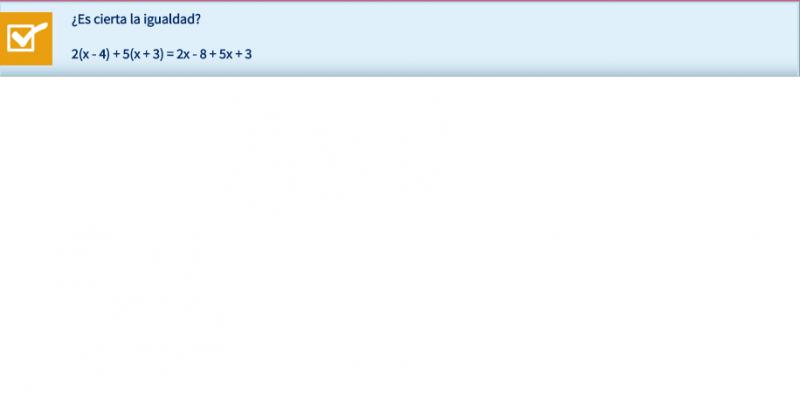Click the empty white area below the banner

click(400, 239)
